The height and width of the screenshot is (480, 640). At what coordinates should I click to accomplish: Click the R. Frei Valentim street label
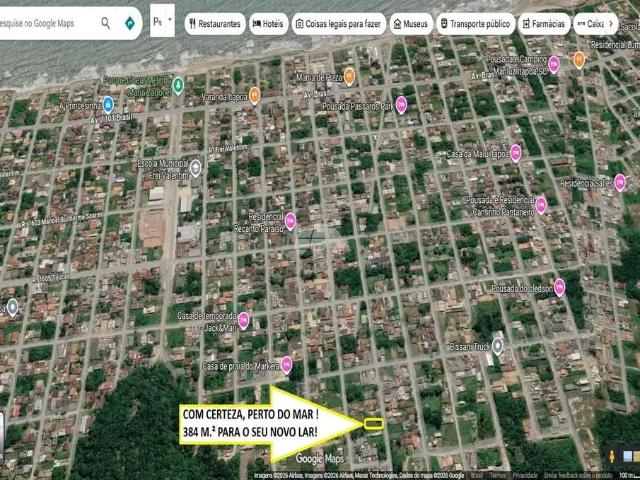[228, 148]
